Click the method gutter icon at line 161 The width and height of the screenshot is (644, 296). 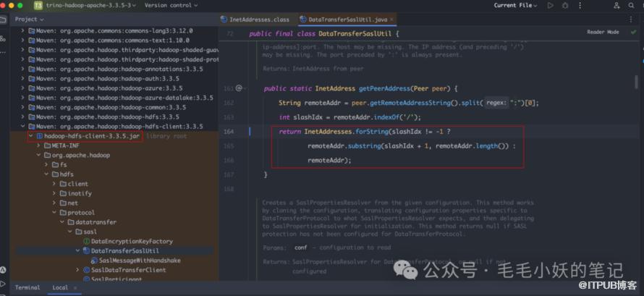click(239, 88)
